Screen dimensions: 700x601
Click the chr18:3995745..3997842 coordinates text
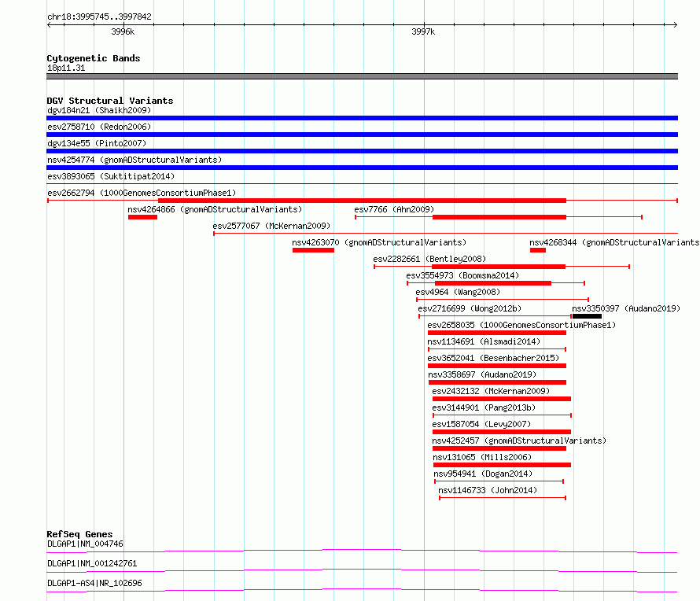tap(99, 17)
